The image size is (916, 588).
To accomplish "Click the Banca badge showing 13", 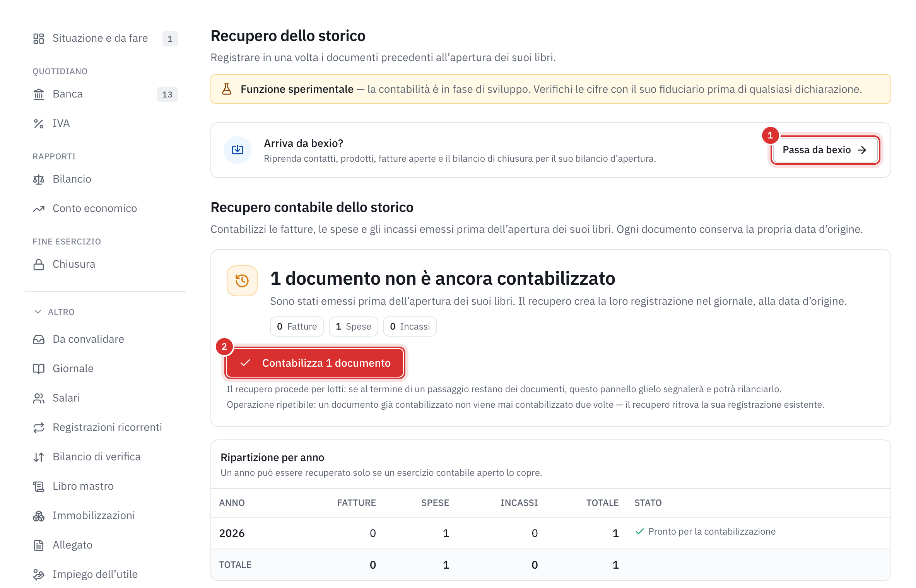I will click(x=167, y=94).
